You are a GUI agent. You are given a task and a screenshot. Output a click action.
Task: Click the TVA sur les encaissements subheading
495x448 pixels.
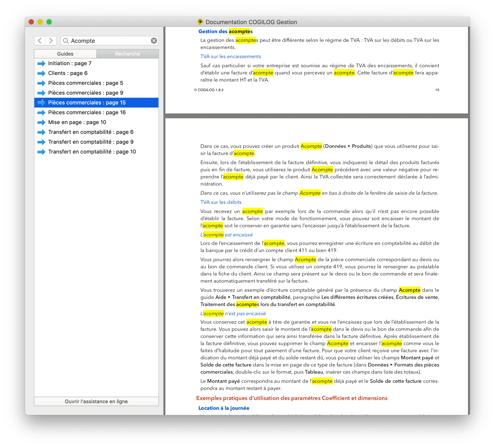click(x=231, y=56)
